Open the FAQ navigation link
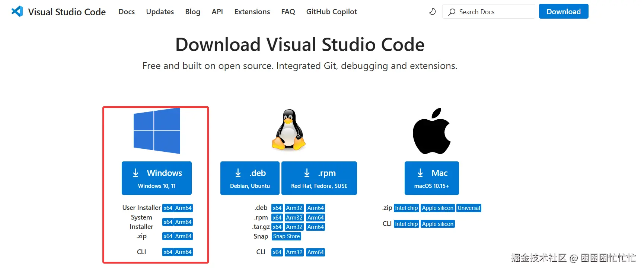The width and height of the screenshot is (644, 271). coord(288,12)
